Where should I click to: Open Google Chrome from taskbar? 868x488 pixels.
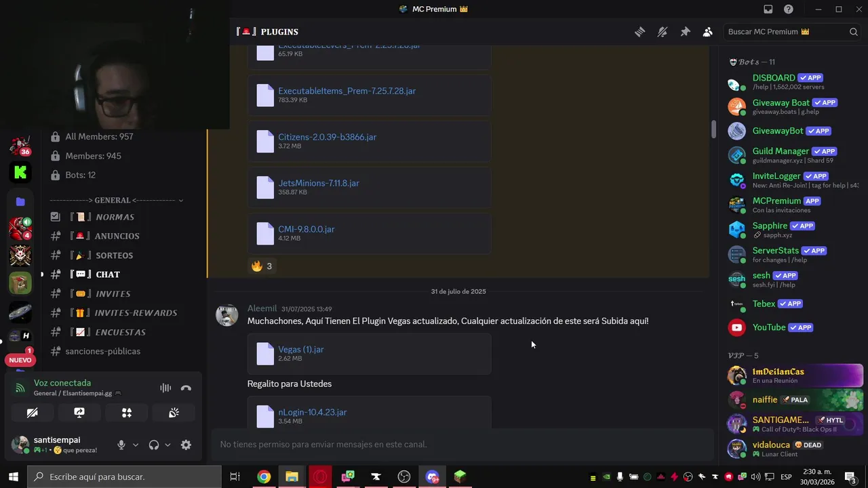[x=264, y=476]
